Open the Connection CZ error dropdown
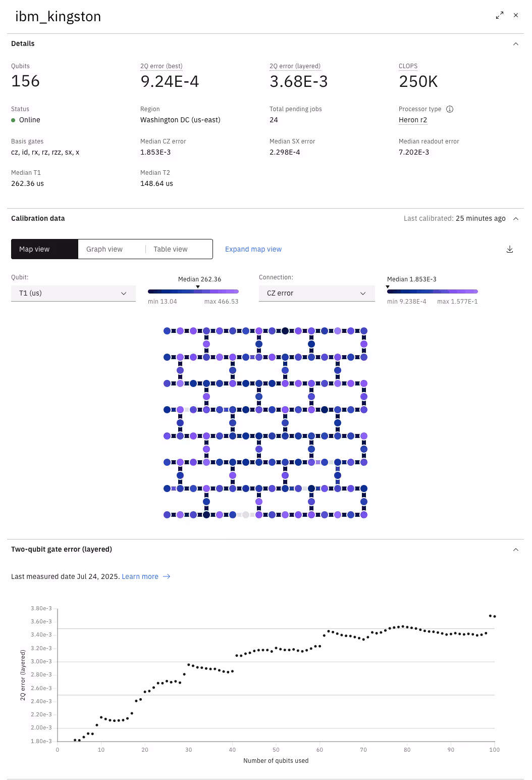 tap(317, 293)
